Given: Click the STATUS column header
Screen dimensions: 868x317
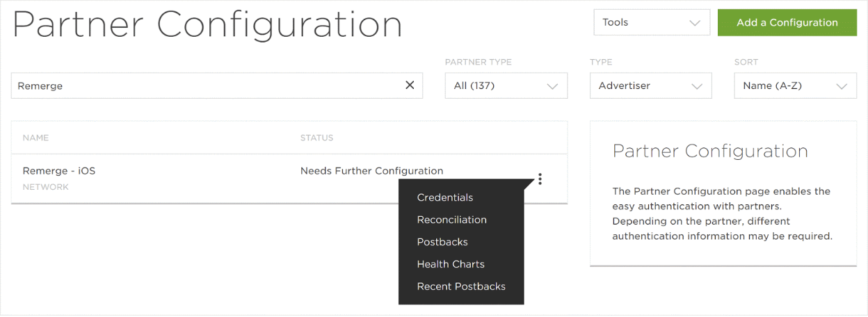Looking at the screenshot, I should 316,138.
